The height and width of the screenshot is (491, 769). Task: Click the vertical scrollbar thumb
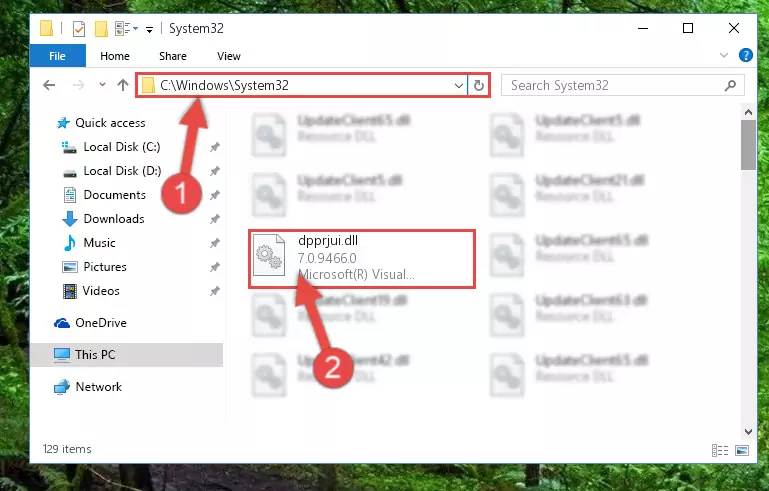click(748, 145)
